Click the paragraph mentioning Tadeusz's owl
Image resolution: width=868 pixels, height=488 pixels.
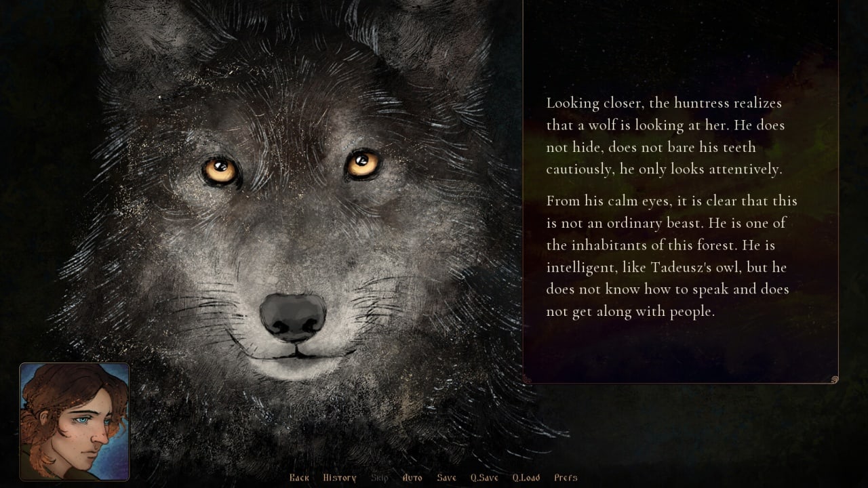coord(671,256)
